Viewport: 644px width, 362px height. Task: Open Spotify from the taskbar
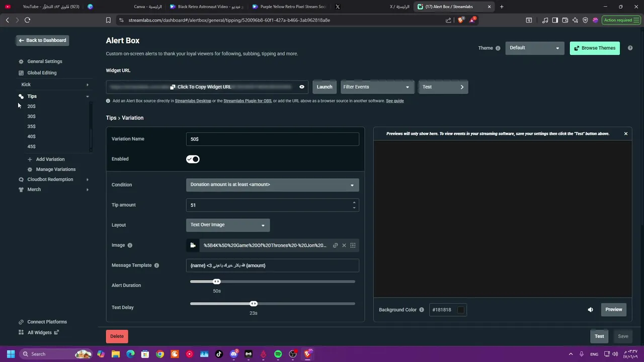[x=278, y=354]
